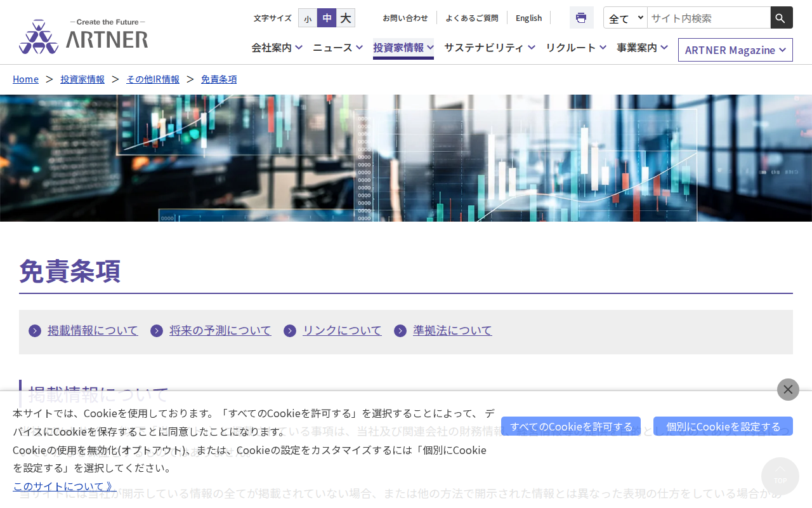Viewport: 812px width, 508px height.
Task: Click the print page icon
Action: coord(581,18)
